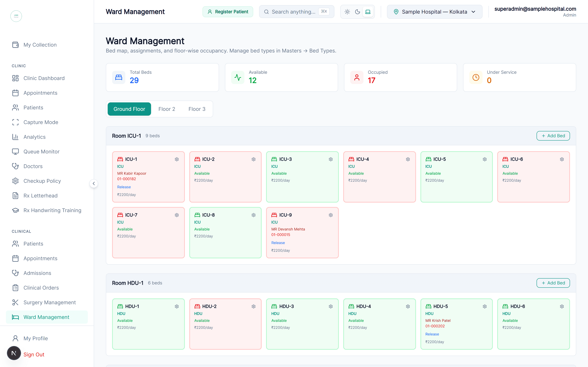Image resolution: width=588 pixels, height=367 pixels.
Task: Switch to dark theme moon icon
Action: (357, 12)
